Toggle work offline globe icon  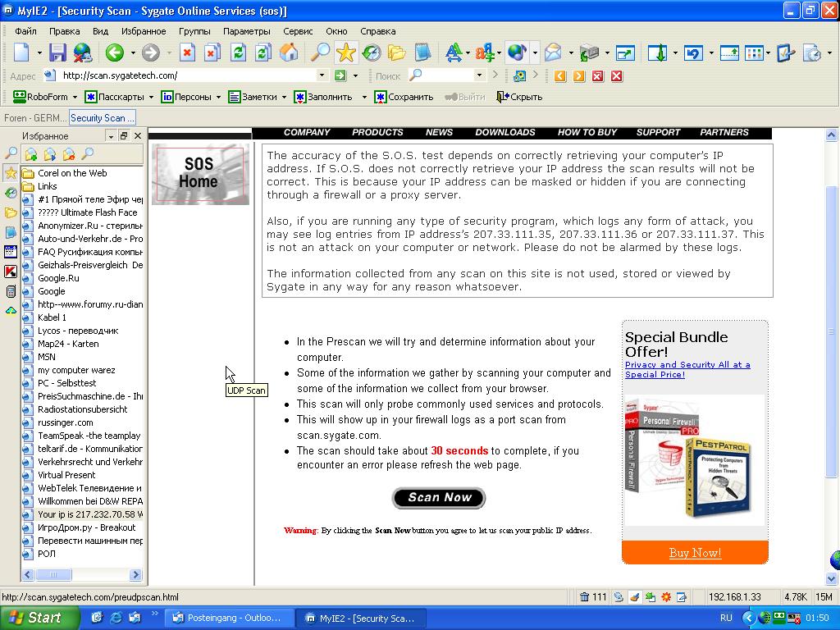tap(83, 52)
